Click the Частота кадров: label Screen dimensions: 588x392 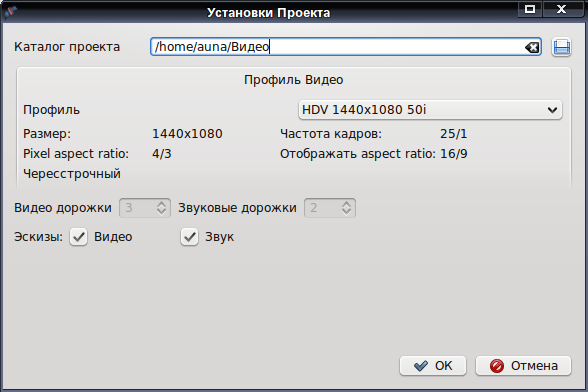(331, 134)
